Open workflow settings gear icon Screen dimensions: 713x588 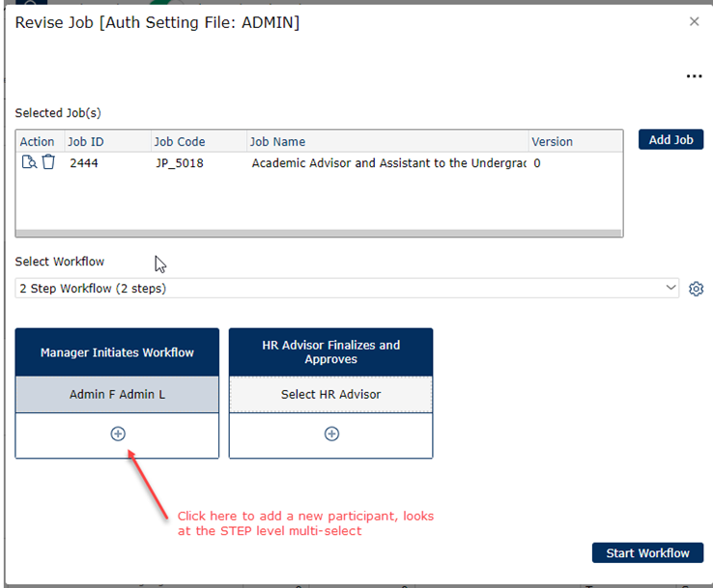pos(696,289)
